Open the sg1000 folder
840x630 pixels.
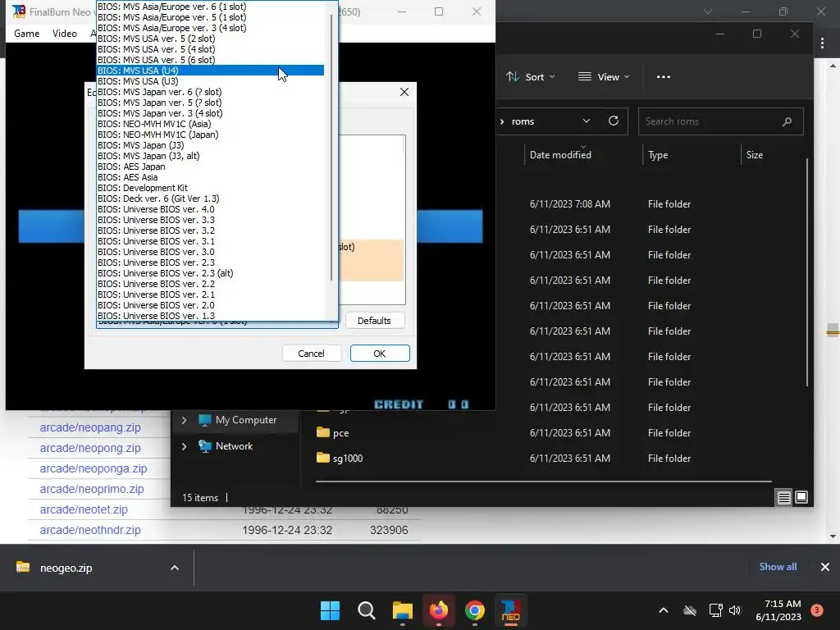[x=340, y=459]
